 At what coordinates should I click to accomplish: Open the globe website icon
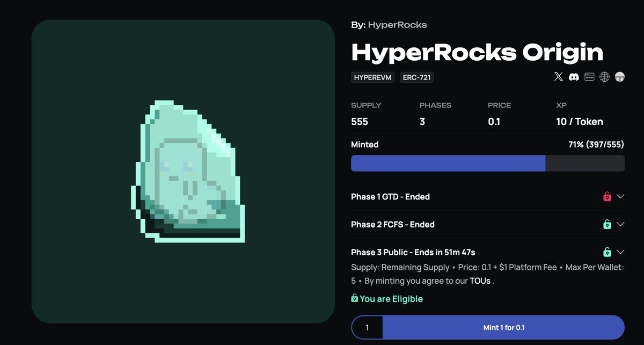coord(604,77)
